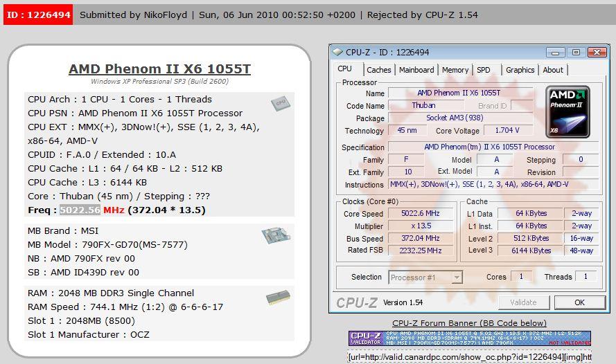Screen dimensions: 616x364
Task: Click Rejected by CPU-Z 1.54 text
Action: [422, 15]
